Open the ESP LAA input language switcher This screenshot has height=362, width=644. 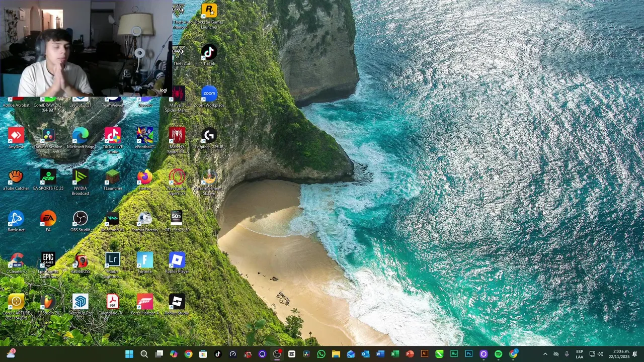pos(580,354)
